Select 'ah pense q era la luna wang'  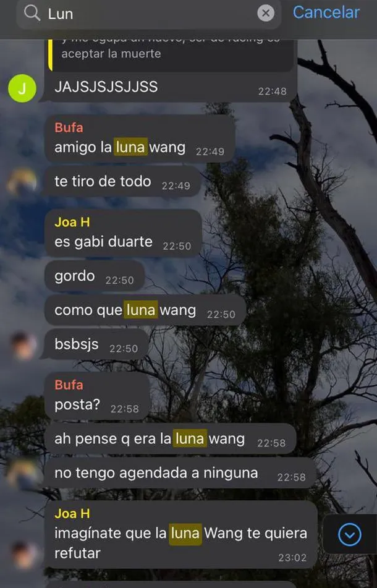pyautogui.click(x=171, y=439)
